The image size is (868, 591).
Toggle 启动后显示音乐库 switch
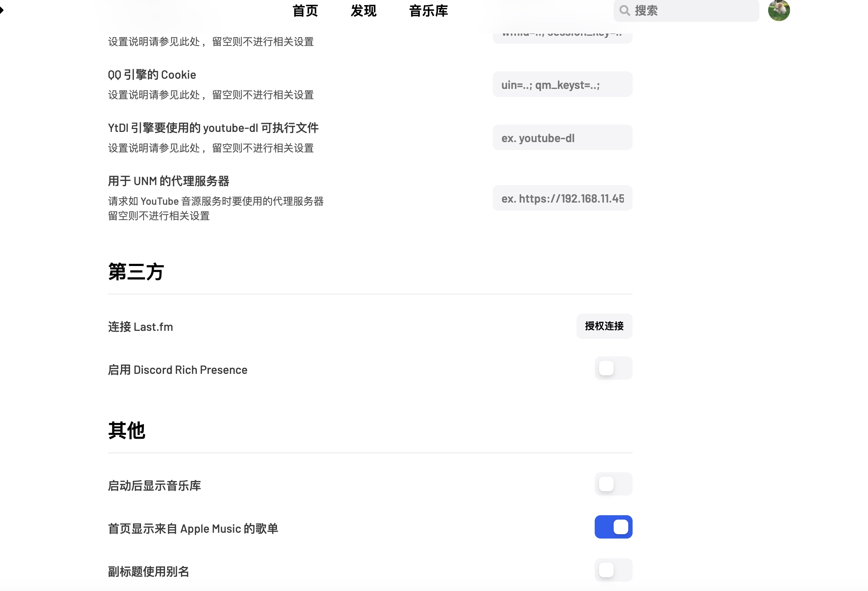point(613,484)
